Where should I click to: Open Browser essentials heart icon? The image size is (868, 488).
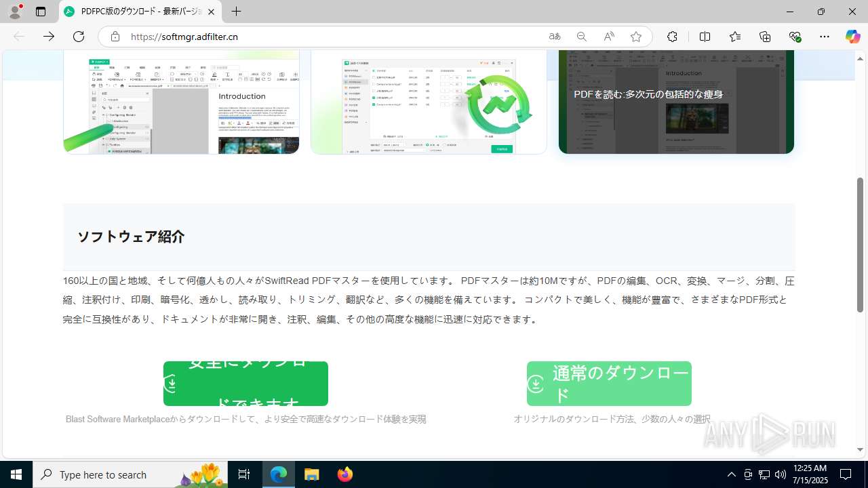[795, 37]
